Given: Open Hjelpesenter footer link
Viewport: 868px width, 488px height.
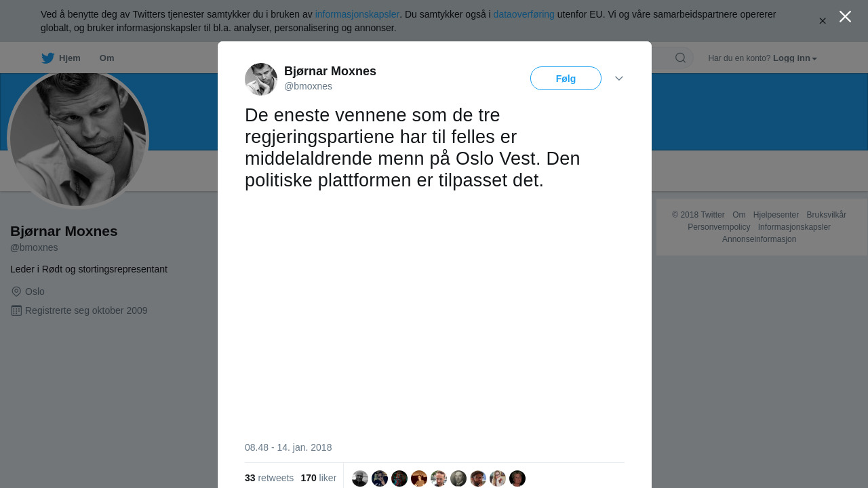Looking at the screenshot, I should [x=776, y=215].
